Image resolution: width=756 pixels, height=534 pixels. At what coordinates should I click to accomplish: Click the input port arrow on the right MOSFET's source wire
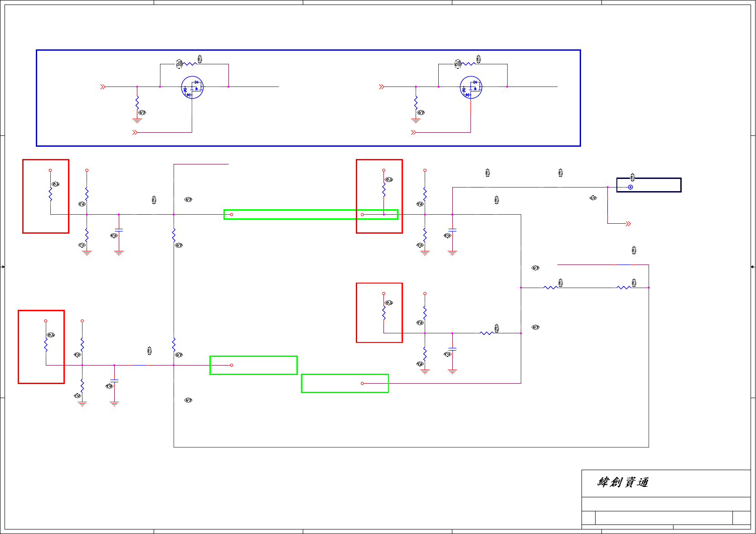tap(382, 87)
